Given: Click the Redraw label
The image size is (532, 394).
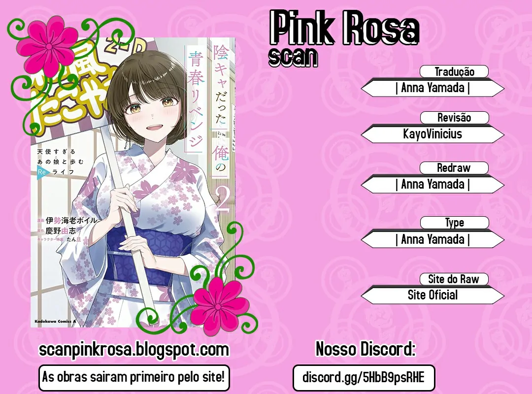Looking at the screenshot, I should click(x=454, y=167).
